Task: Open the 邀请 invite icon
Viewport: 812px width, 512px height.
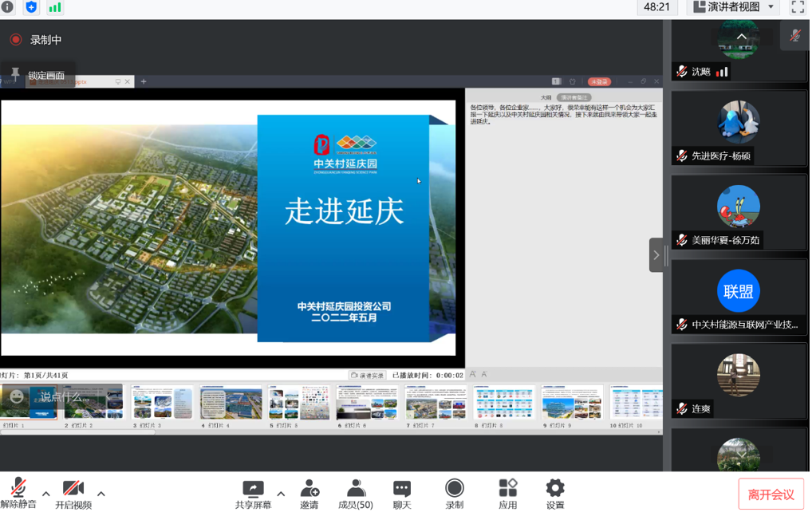Action: point(309,494)
